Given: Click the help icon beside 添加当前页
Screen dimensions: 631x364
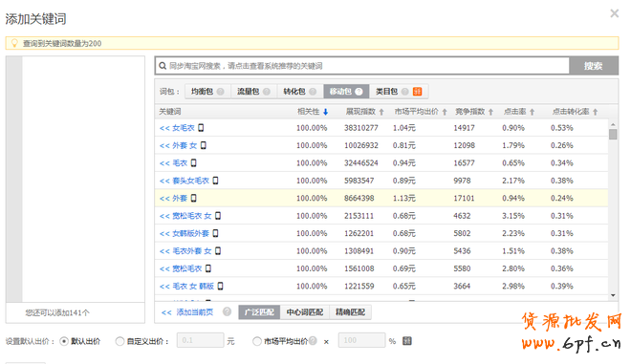Looking at the screenshot, I should [227, 311].
